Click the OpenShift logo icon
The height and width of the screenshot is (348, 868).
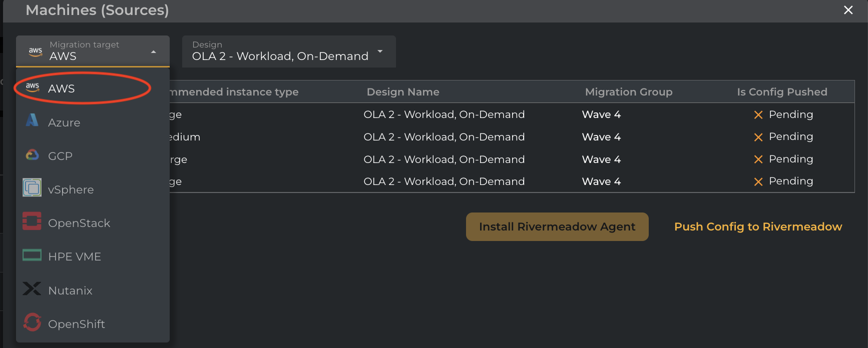point(32,322)
